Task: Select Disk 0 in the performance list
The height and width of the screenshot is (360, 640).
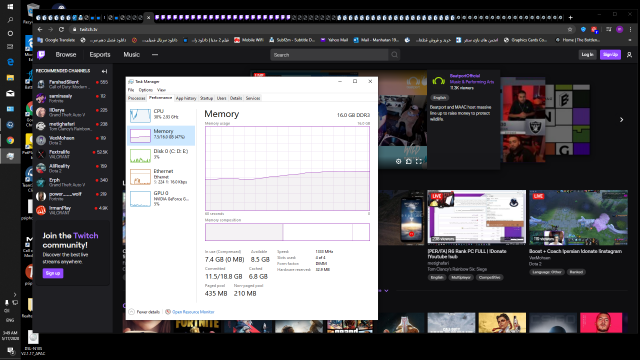Action: point(161,156)
